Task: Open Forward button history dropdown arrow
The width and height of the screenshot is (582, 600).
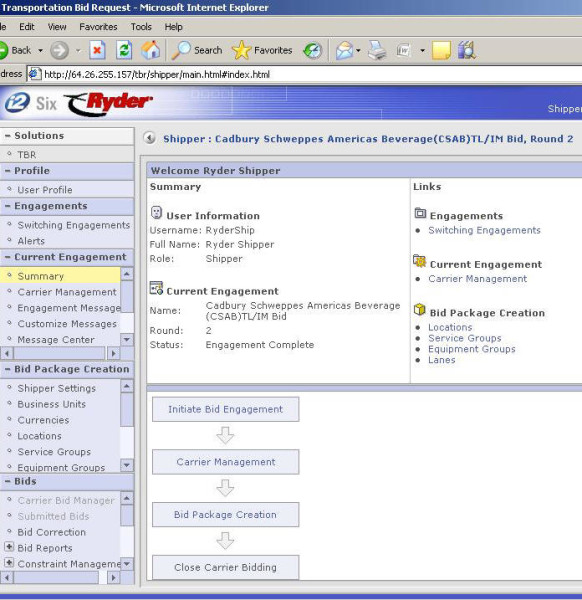Action: (x=78, y=51)
